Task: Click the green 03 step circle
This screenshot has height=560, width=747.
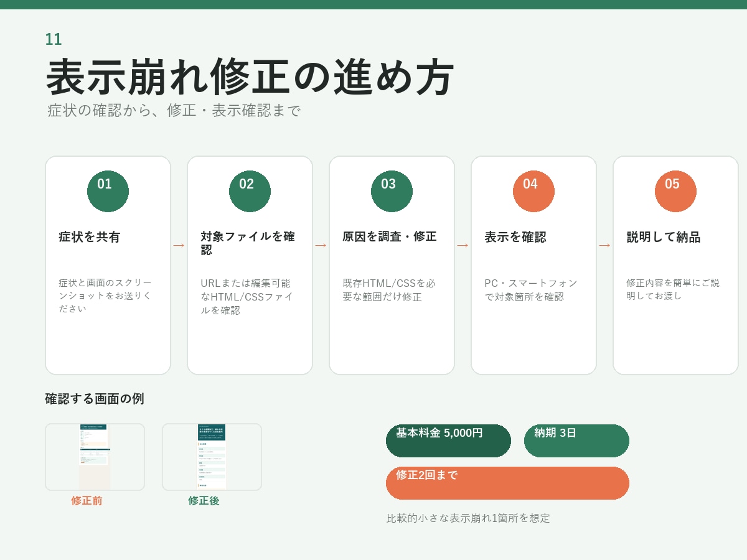Action: pos(392,191)
